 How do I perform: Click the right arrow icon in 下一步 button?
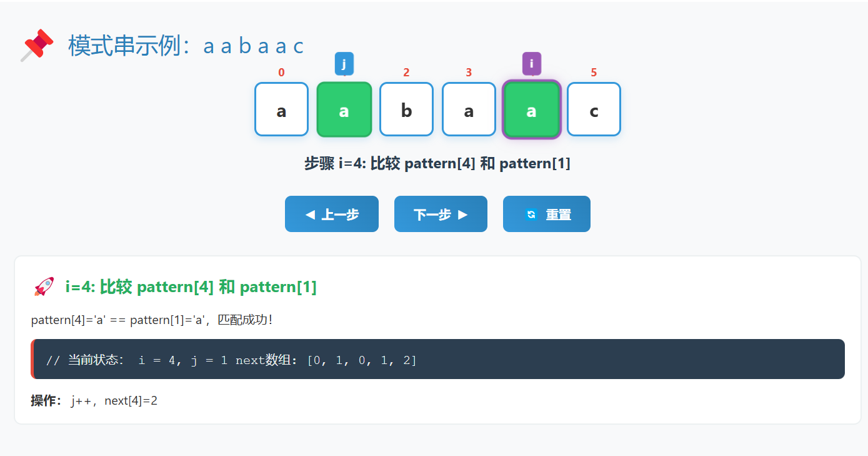coord(463,213)
